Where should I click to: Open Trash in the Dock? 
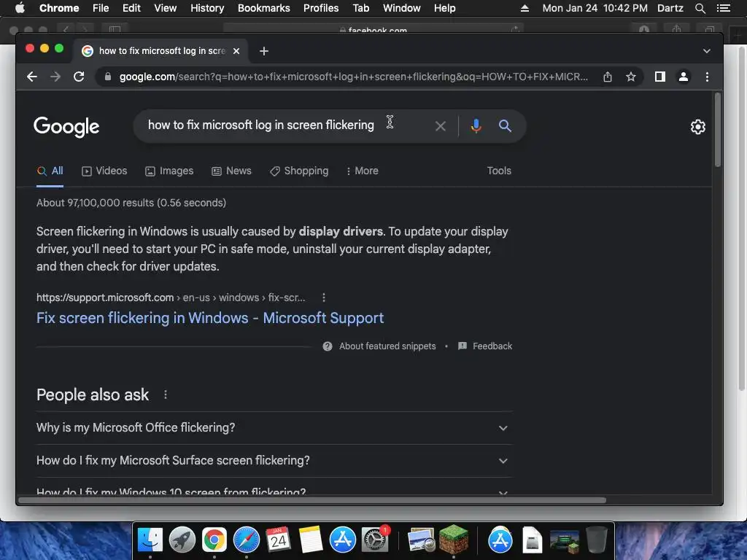597,540
